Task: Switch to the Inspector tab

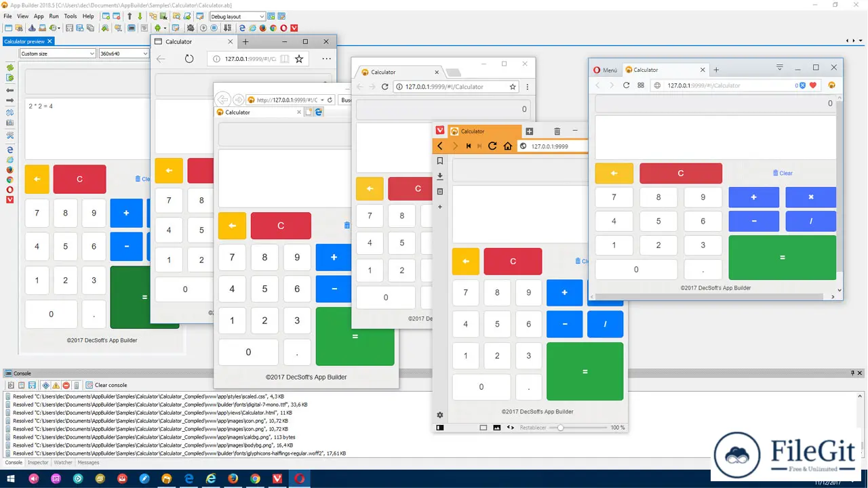Action: (x=38, y=463)
